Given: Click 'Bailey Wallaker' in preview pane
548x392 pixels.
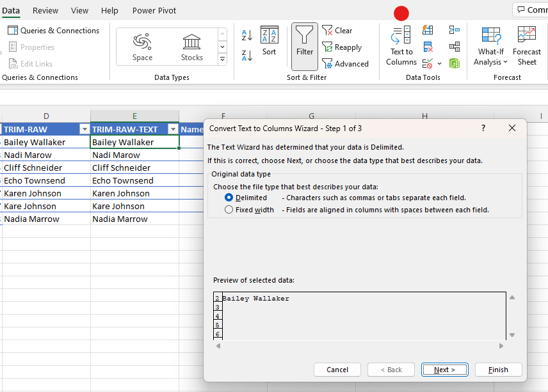Looking at the screenshot, I should 256,299.
